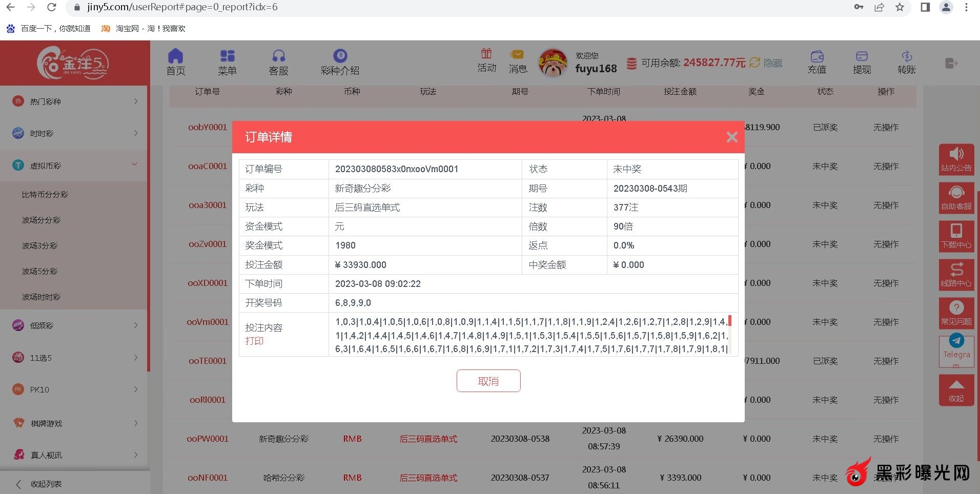Image resolution: width=980 pixels, height=494 pixels.
Task: Expand the PK10 sidebar category
Action: 74,389
